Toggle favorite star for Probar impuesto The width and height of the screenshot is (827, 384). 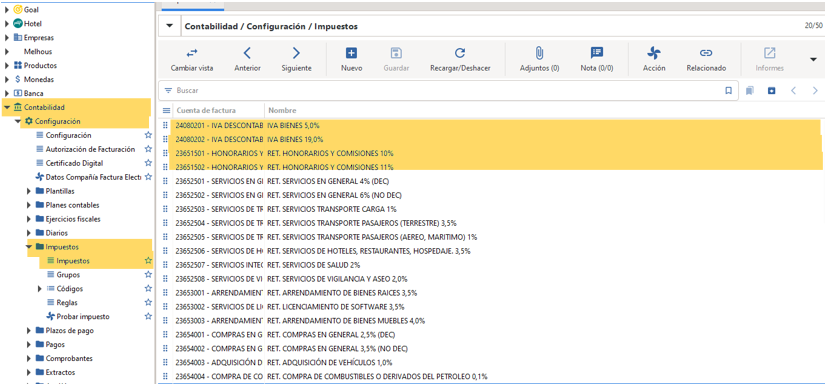[148, 316]
